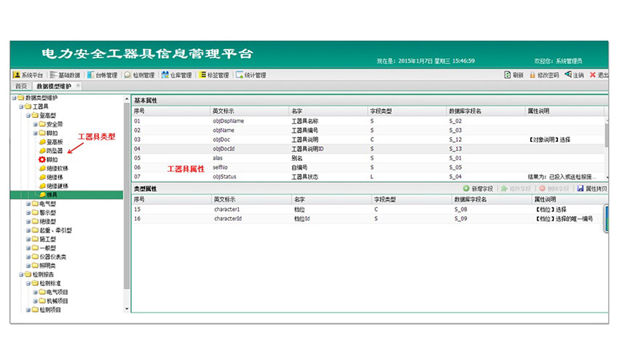Click the 刷新 refresh icon

click(508, 75)
